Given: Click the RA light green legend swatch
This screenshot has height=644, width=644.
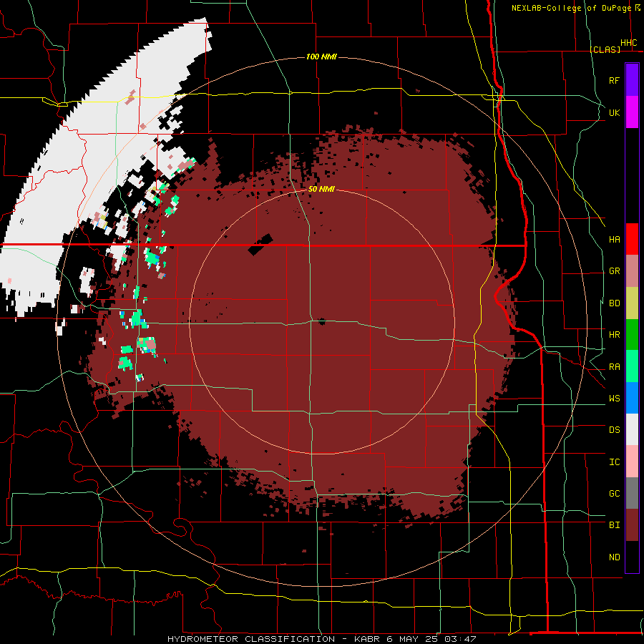Looking at the screenshot, I should pos(632,366).
